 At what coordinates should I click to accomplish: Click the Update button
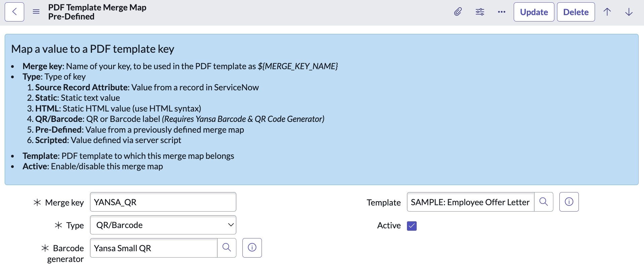coord(534,12)
